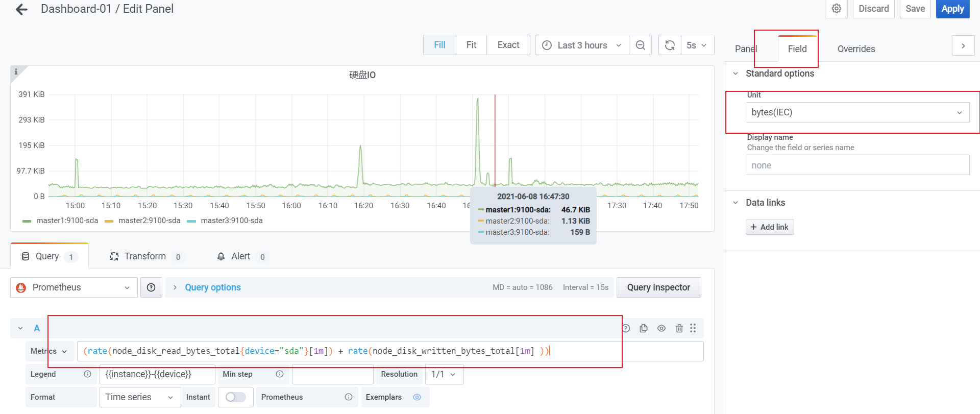980x414 pixels.
Task: Open data source help icon next to Prometheus
Action: click(x=151, y=287)
